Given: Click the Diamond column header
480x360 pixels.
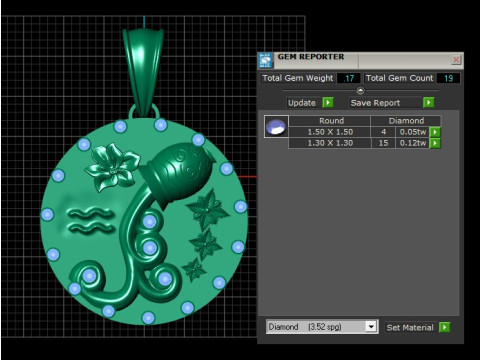Looking at the screenshot, I should (406, 121).
